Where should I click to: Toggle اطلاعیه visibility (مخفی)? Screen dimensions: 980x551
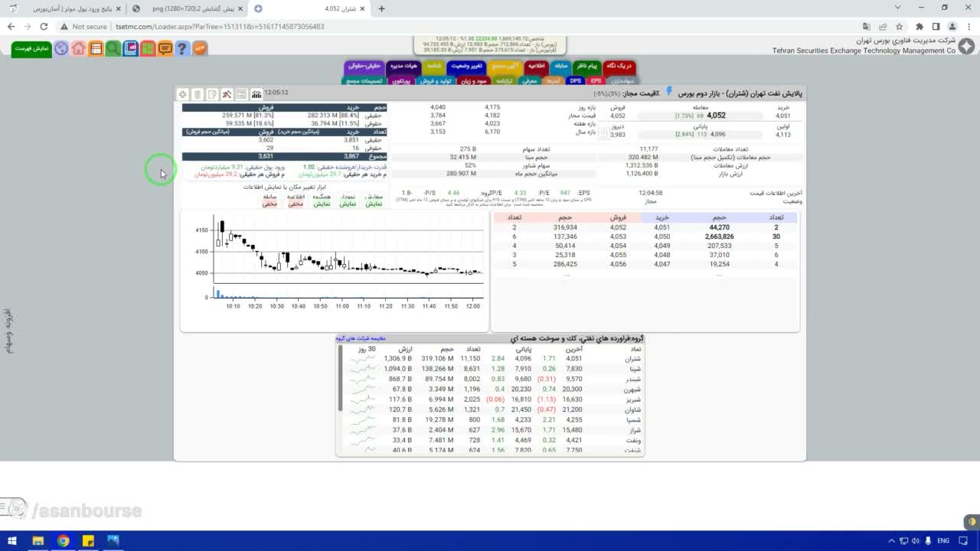[296, 204]
